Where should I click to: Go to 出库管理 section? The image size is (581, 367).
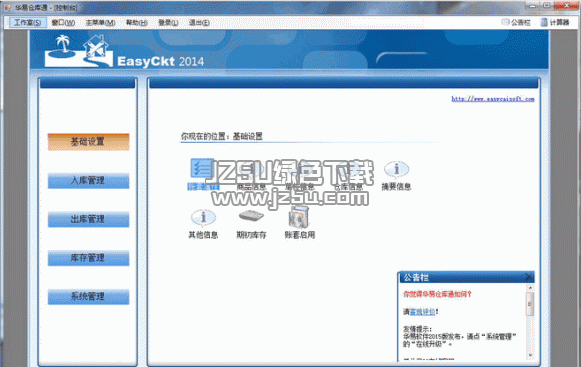point(89,219)
